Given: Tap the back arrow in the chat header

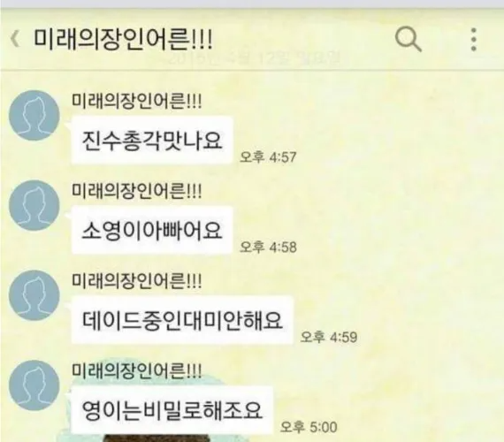Looking at the screenshot, I should [x=14, y=39].
